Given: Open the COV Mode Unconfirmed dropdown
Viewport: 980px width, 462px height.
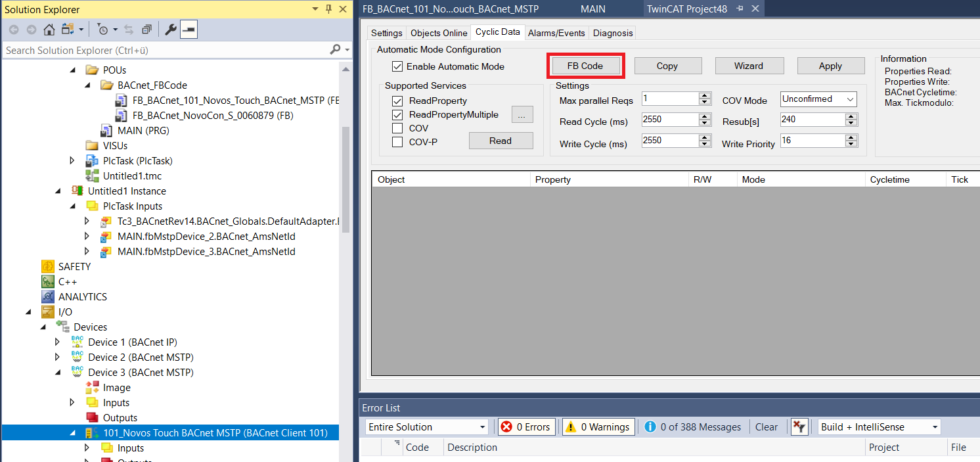Looking at the screenshot, I should [818, 99].
